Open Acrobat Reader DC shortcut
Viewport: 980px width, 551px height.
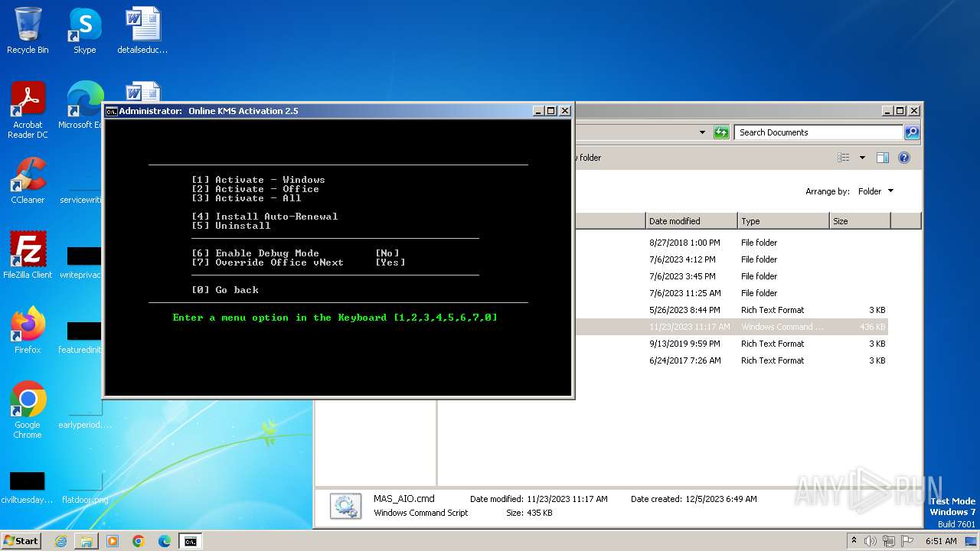(x=28, y=111)
